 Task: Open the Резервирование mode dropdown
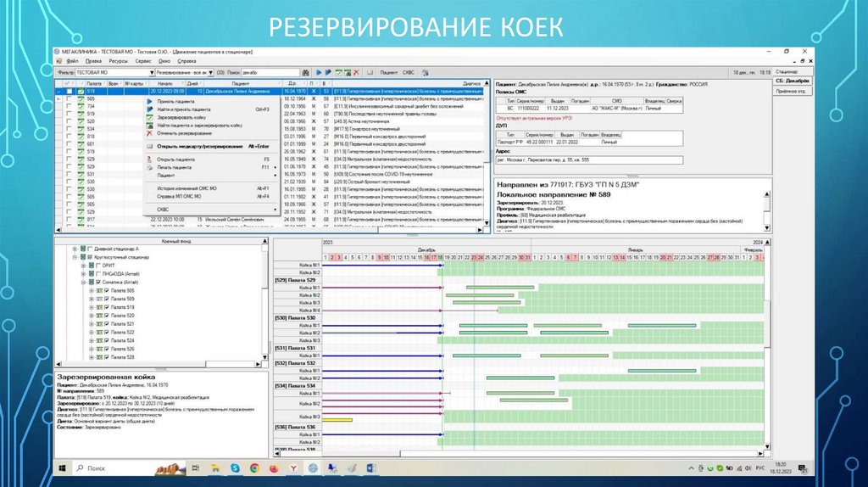click(x=210, y=73)
